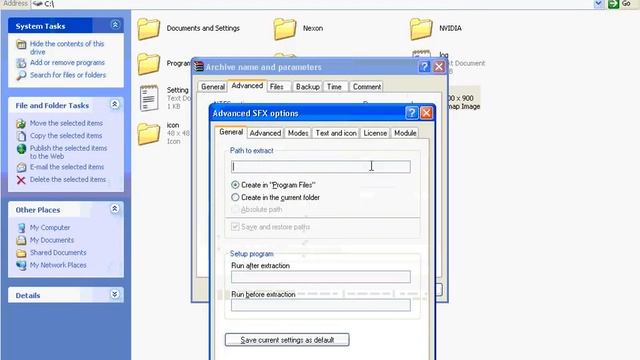Open the Text and icon tab
This screenshot has width=640, height=360.
click(336, 133)
